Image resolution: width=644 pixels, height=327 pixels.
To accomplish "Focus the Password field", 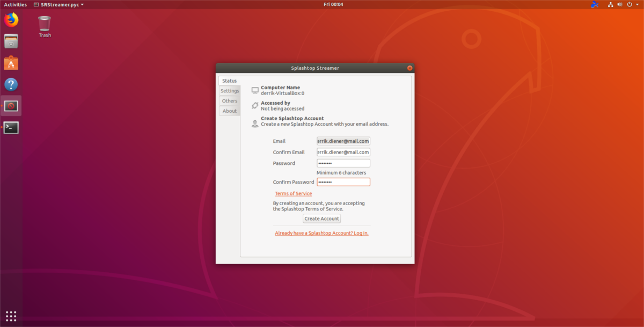I will point(343,163).
